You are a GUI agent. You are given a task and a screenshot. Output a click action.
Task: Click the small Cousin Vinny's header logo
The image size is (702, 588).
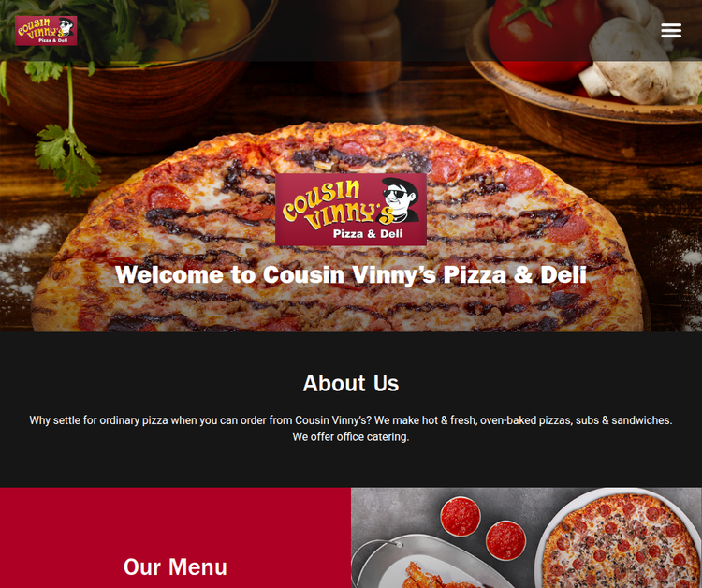(x=46, y=31)
